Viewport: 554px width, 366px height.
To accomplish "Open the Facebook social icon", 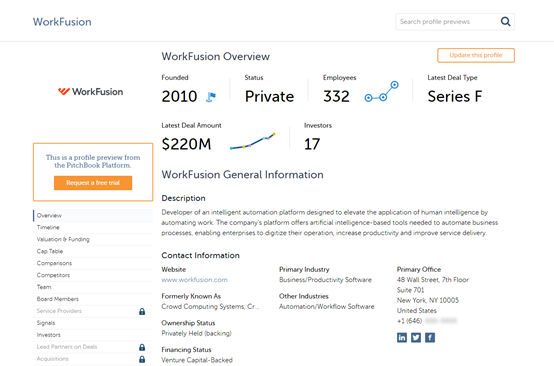I will coord(430,338).
